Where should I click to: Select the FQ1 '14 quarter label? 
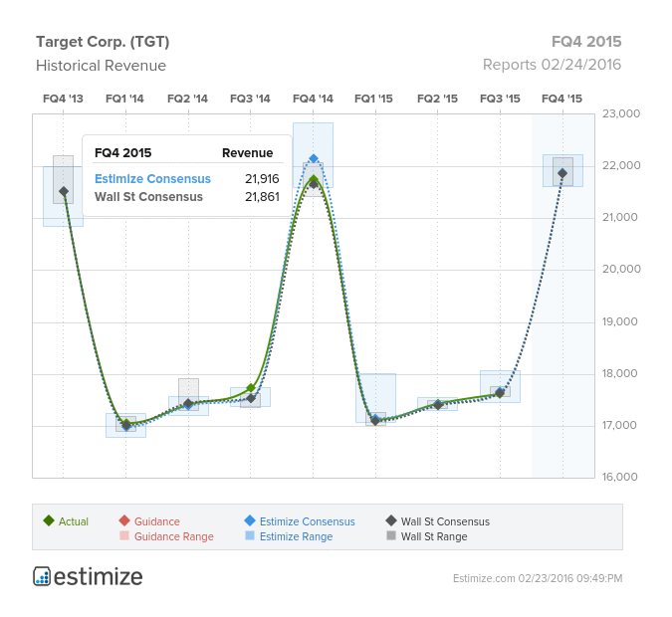coord(124,99)
